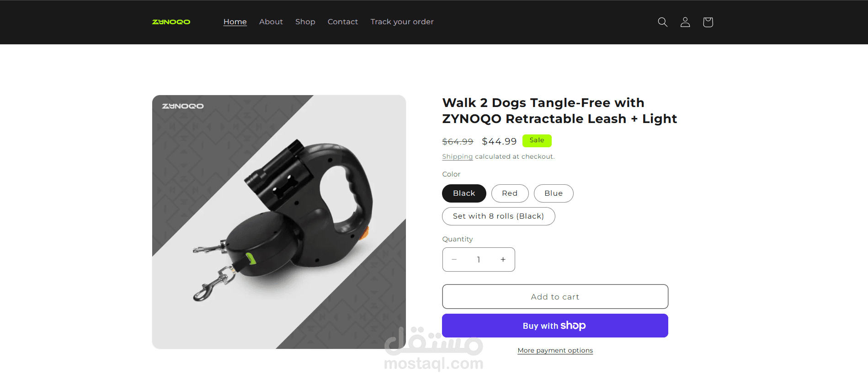
Task: Open Track your order page
Action: point(402,22)
